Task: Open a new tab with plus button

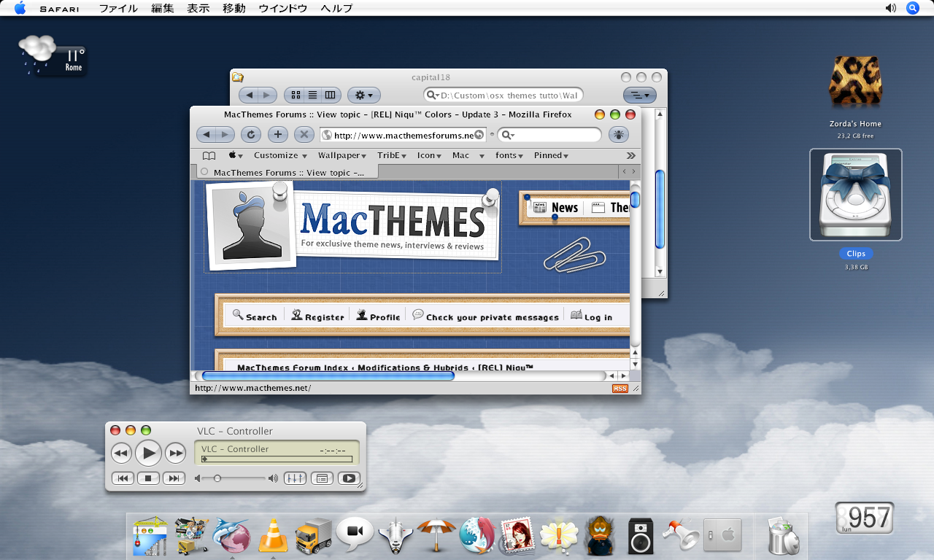Action: pyautogui.click(x=277, y=134)
